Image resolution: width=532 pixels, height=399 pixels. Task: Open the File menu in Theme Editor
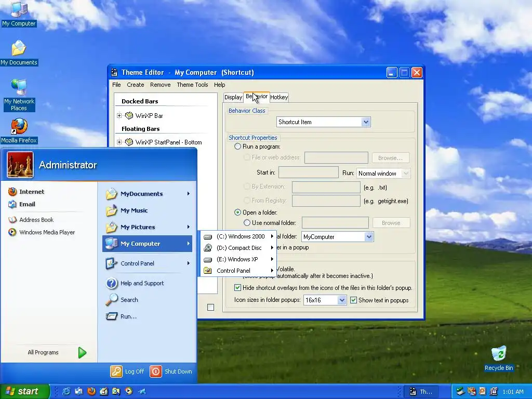tap(116, 85)
